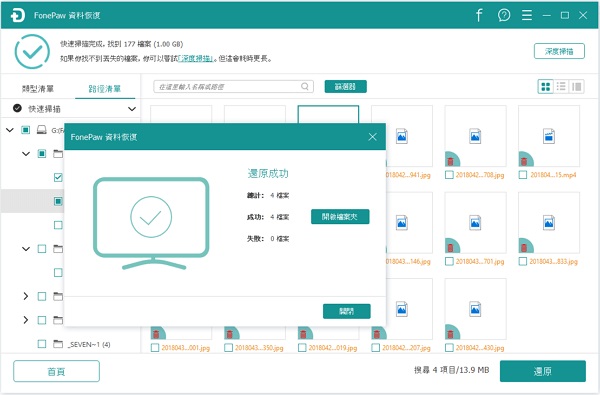Close the 還原成功 dialog with X

coord(372,137)
